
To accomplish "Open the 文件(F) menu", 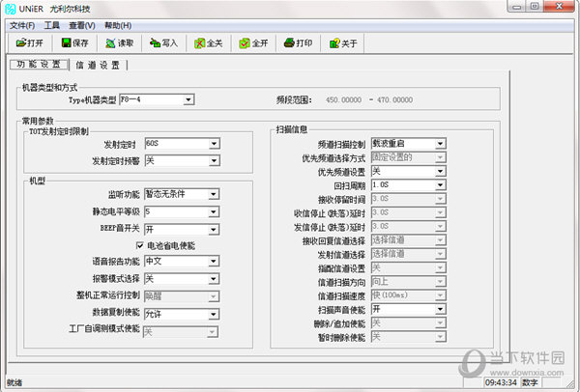I will (22, 25).
